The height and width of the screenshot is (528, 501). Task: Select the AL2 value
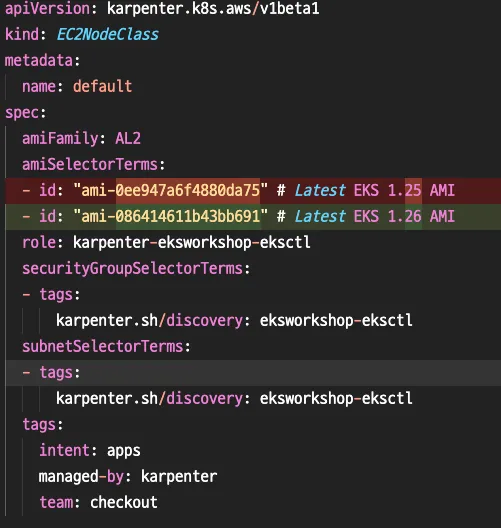tap(128, 138)
